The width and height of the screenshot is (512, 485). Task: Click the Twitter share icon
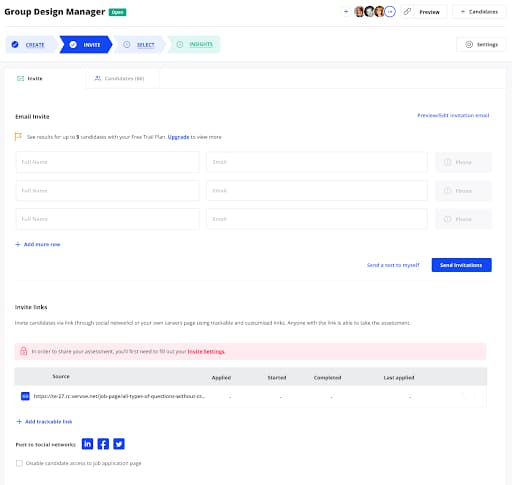[119, 444]
